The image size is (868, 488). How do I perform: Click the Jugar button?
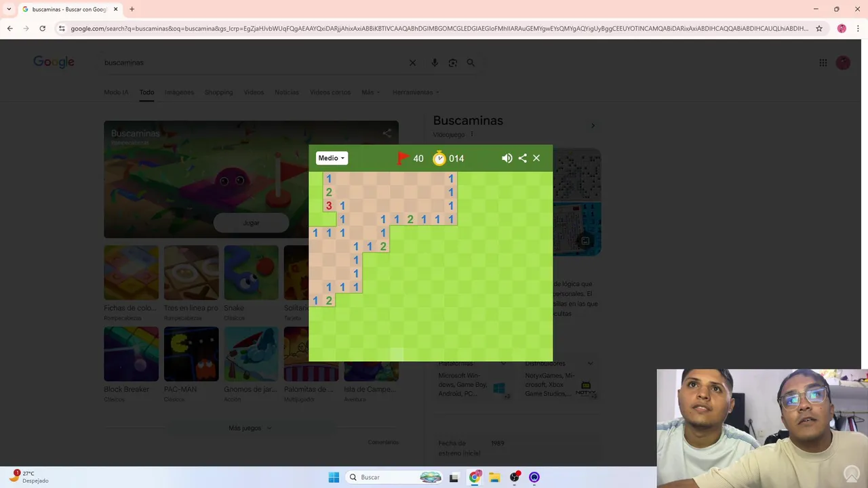click(x=251, y=222)
